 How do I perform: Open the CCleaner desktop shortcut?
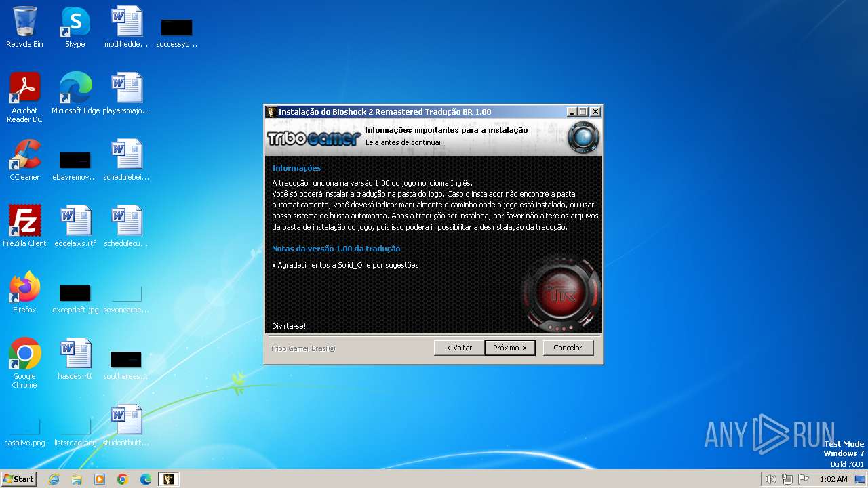tap(24, 160)
